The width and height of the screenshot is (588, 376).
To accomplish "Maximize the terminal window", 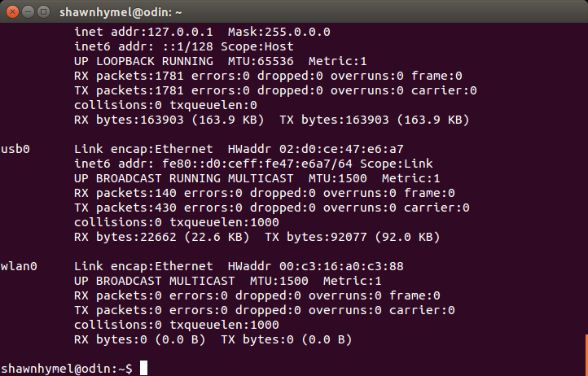I will [44, 12].
